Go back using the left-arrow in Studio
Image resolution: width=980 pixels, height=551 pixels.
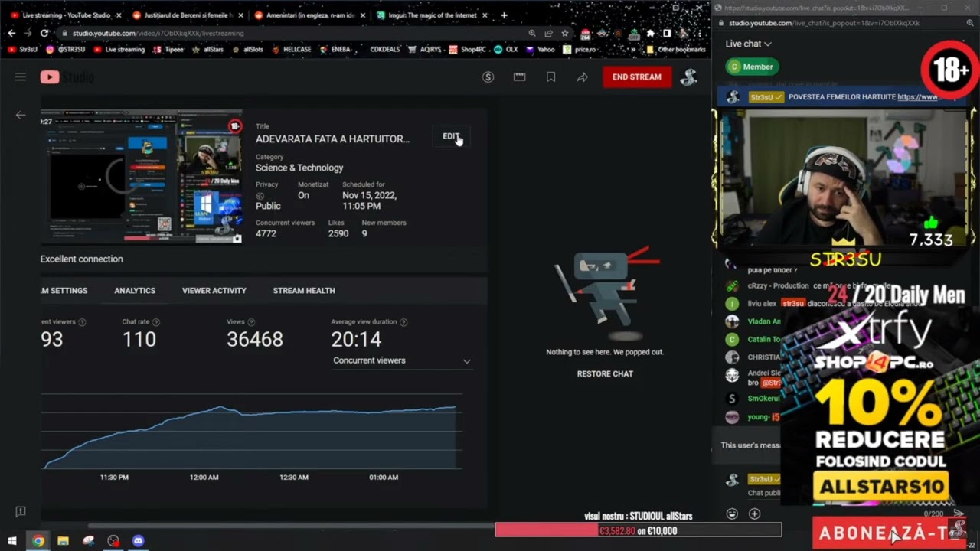(21, 116)
